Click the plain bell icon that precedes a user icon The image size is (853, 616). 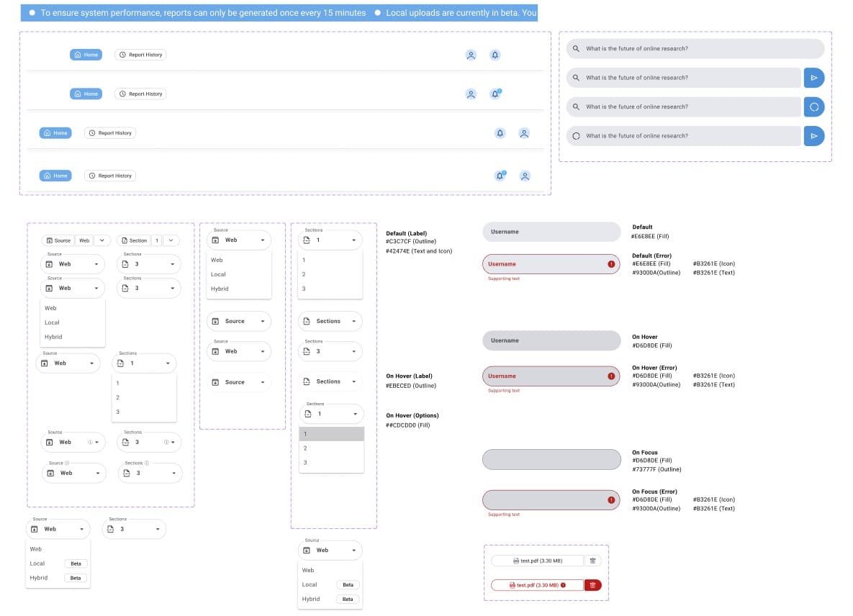point(500,133)
